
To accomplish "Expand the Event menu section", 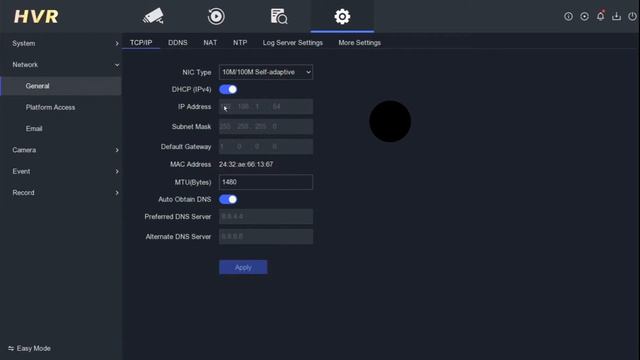I will click(x=61, y=171).
